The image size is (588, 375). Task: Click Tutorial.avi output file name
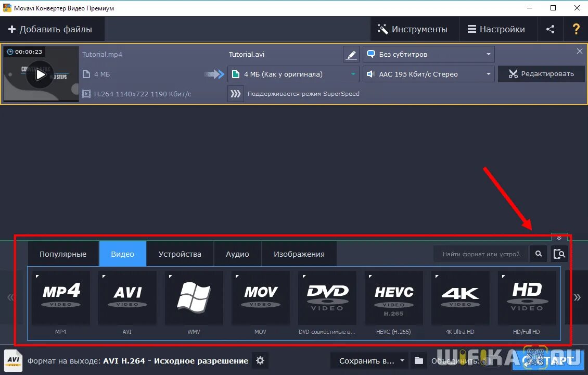click(x=246, y=55)
